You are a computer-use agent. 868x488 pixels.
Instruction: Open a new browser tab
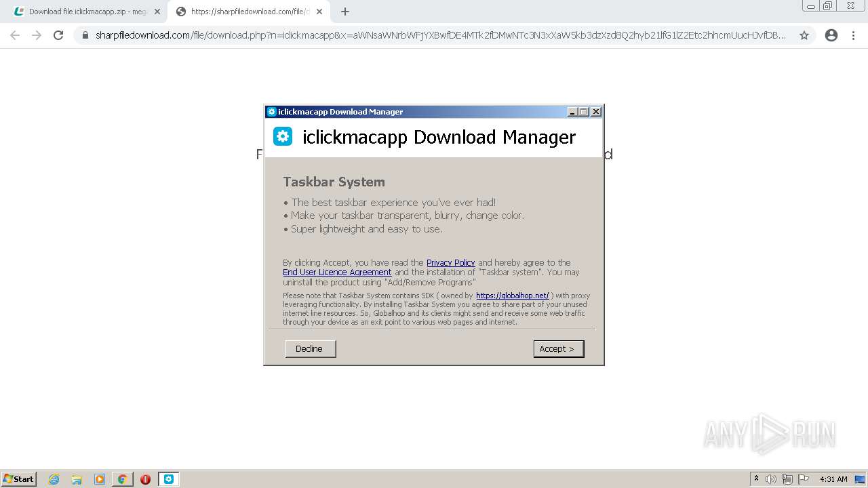[x=344, y=12]
